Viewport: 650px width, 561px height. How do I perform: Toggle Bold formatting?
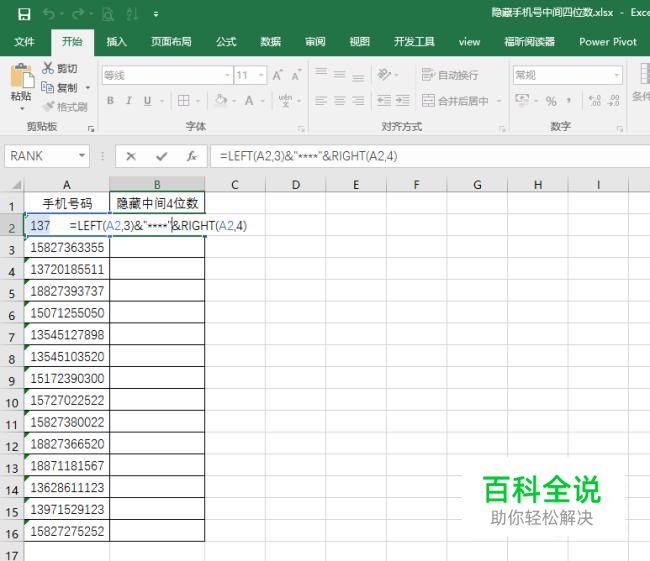pyautogui.click(x=110, y=101)
